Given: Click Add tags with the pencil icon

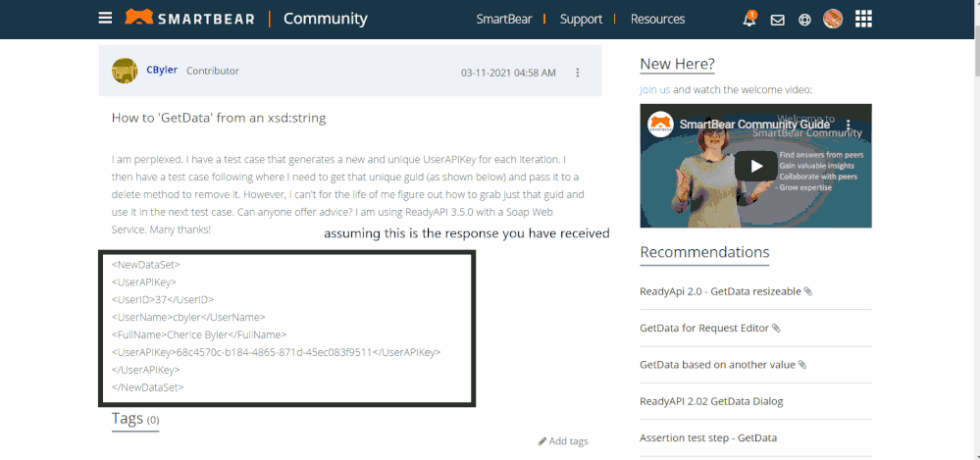Looking at the screenshot, I should click(x=563, y=441).
